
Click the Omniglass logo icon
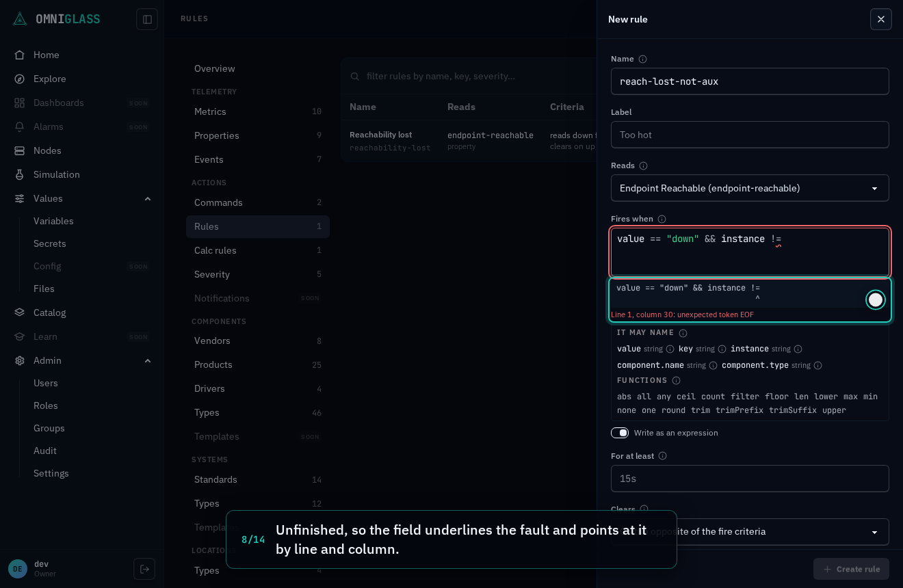coord(20,19)
